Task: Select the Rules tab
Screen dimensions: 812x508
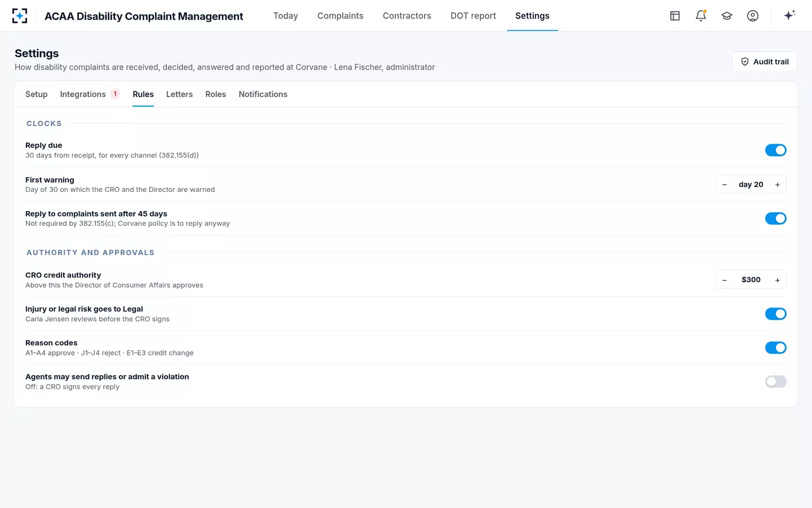Action: (x=143, y=94)
